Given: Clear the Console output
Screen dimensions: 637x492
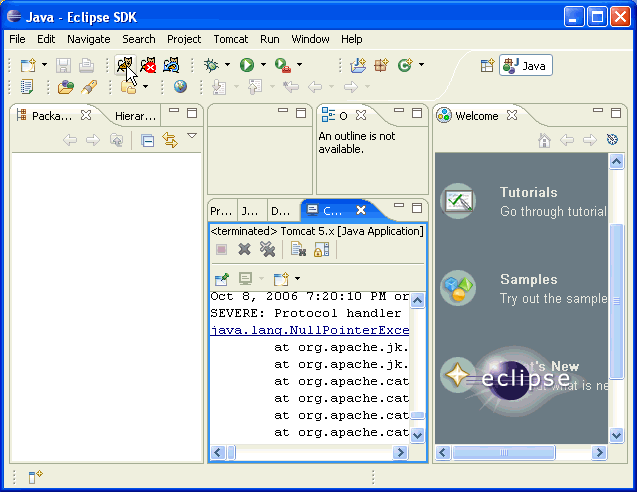Looking at the screenshot, I should pos(298,249).
